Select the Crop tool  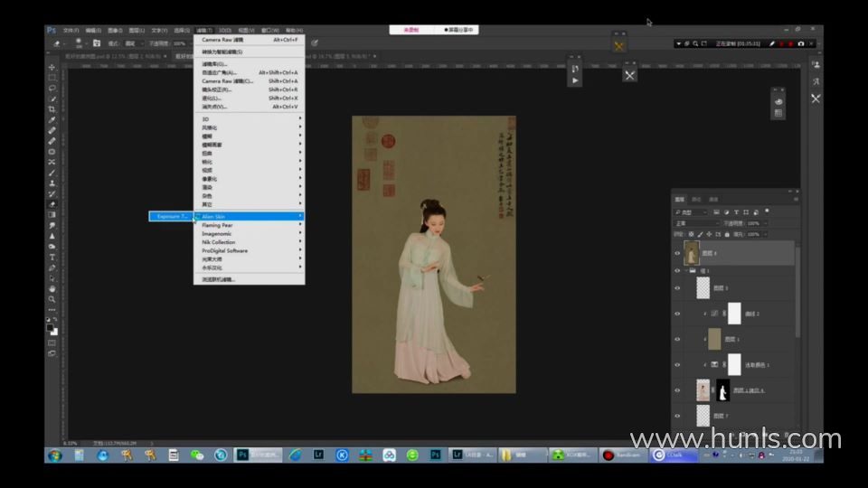pos(52,109)
